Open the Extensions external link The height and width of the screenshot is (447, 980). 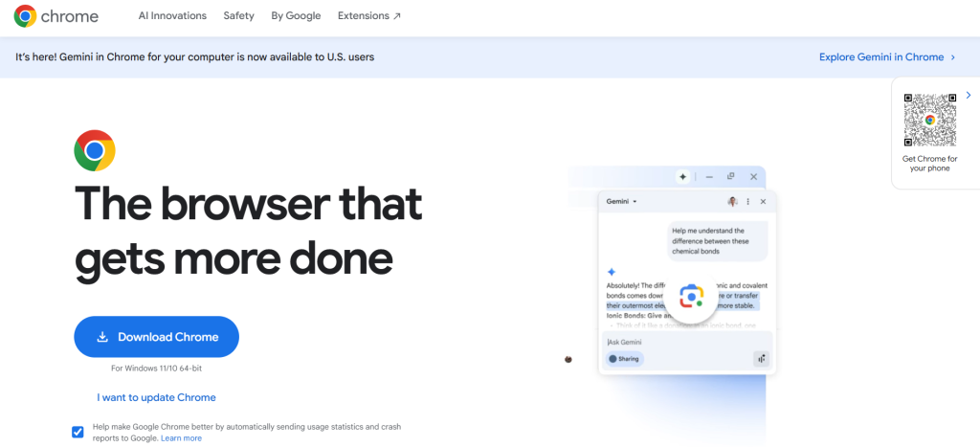click(369, 16)
